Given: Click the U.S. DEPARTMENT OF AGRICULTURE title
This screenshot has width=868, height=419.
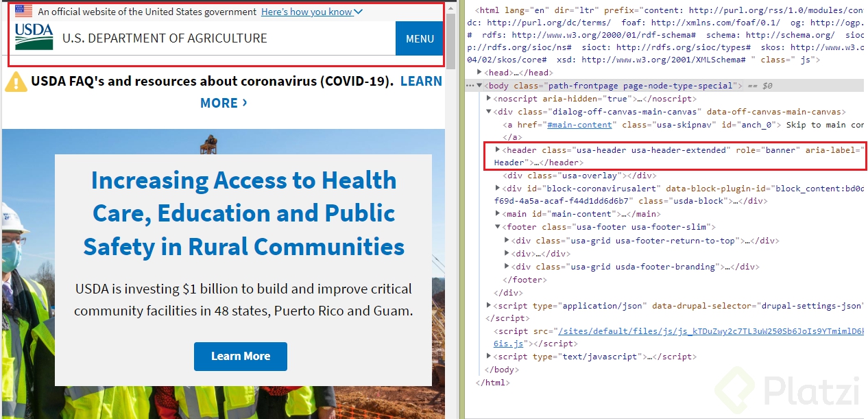Looking at the screenshot, I should 165,38.
